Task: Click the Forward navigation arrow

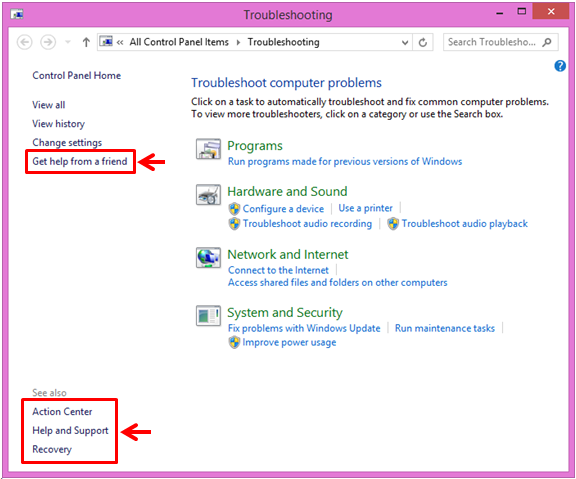Action: point(48,42)
